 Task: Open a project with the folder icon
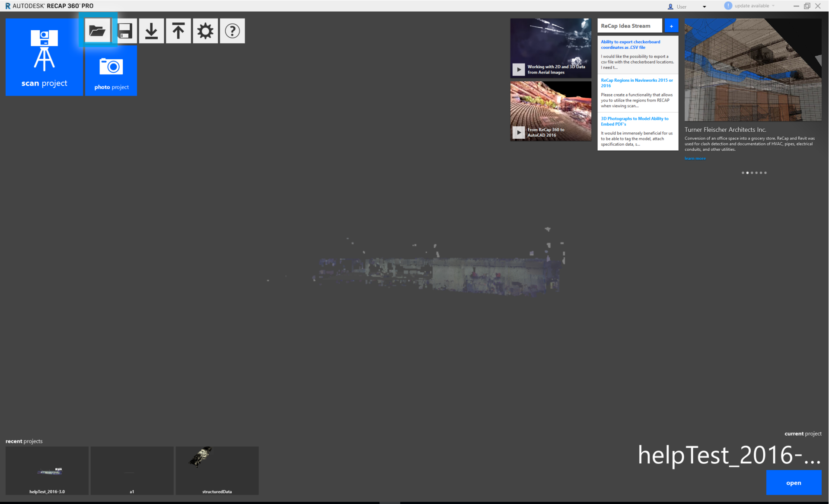tap(98, 31)
